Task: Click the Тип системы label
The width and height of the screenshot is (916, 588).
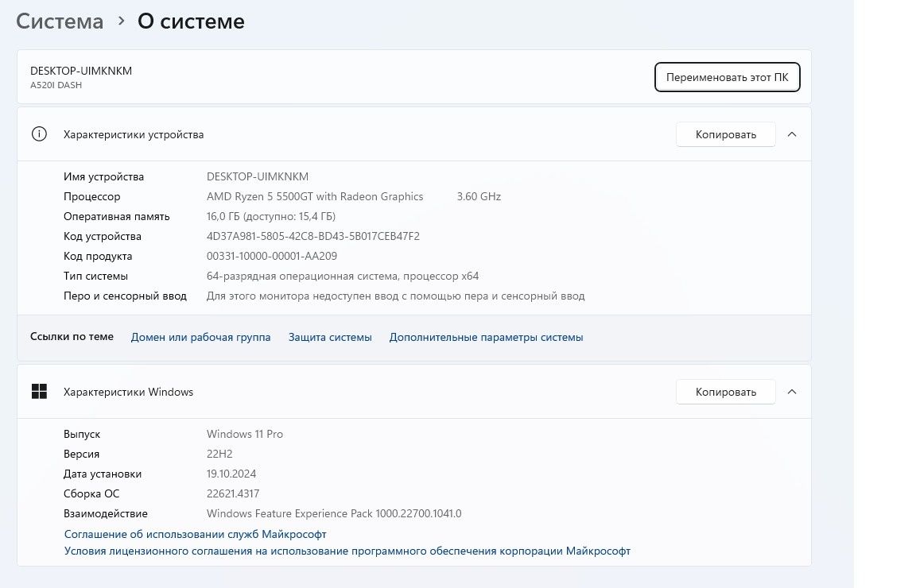Action: point(95,276)
